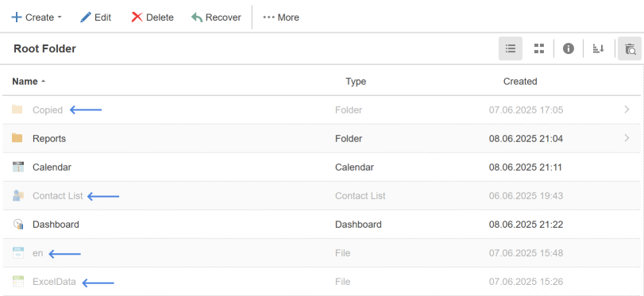Select the ExcelData file icon
The height and width of the screenshot is (296, 644).
(18, 282)
